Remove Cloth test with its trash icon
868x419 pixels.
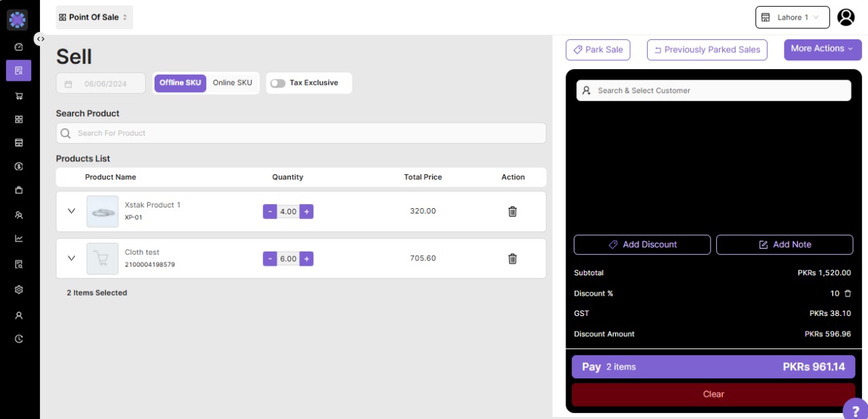[x=513, y=258]
